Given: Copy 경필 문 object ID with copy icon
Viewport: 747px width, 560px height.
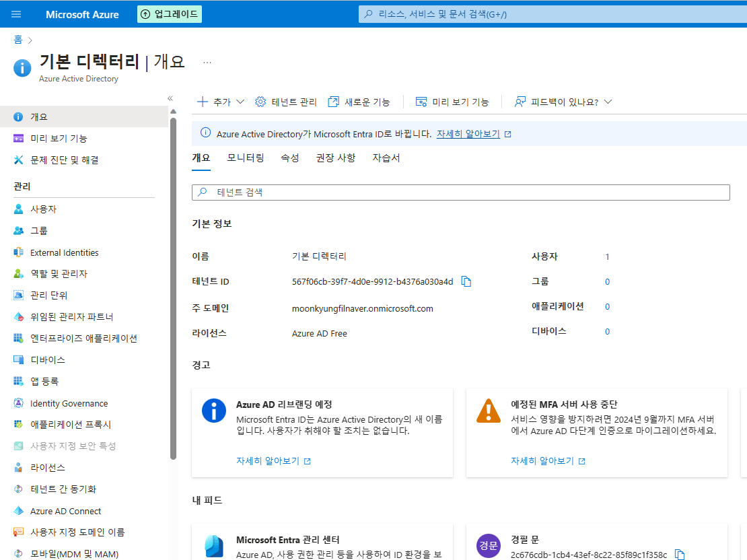Looking at the screenshot, I should (x=680, y=555).
